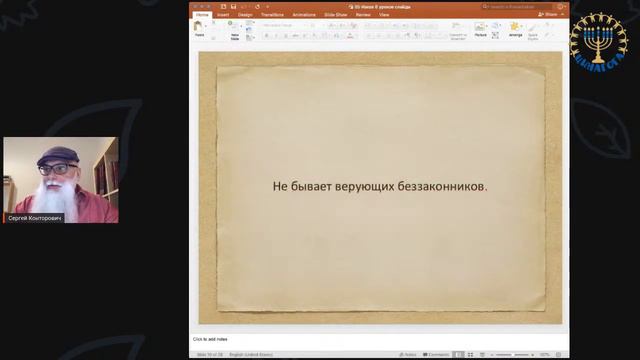Switch to the Insert tab
This screenshot has width=640, height=360.
coord(223,15)
